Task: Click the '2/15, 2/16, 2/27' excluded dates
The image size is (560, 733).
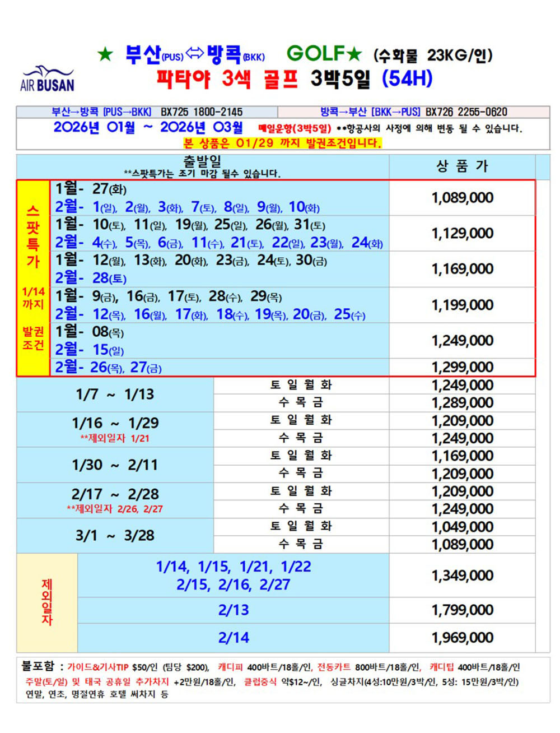Action: click(234, 585)
